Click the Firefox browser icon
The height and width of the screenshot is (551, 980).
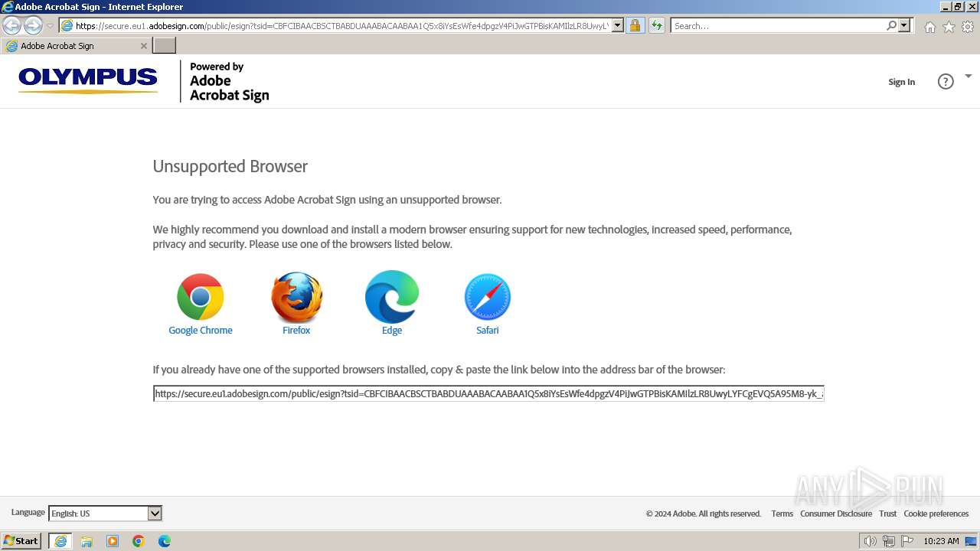296,297
